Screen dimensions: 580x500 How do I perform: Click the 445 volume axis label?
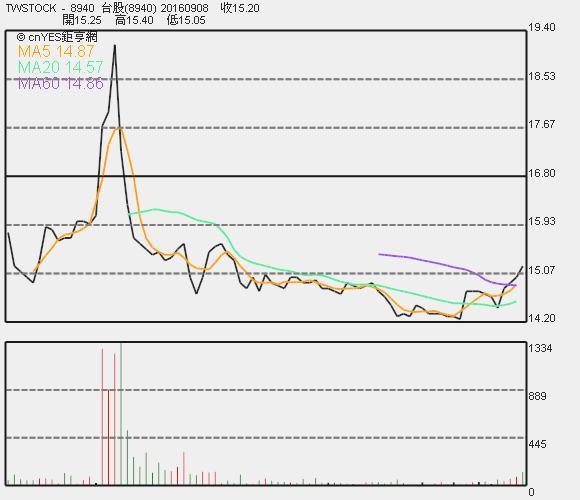[x=537, y=444]
